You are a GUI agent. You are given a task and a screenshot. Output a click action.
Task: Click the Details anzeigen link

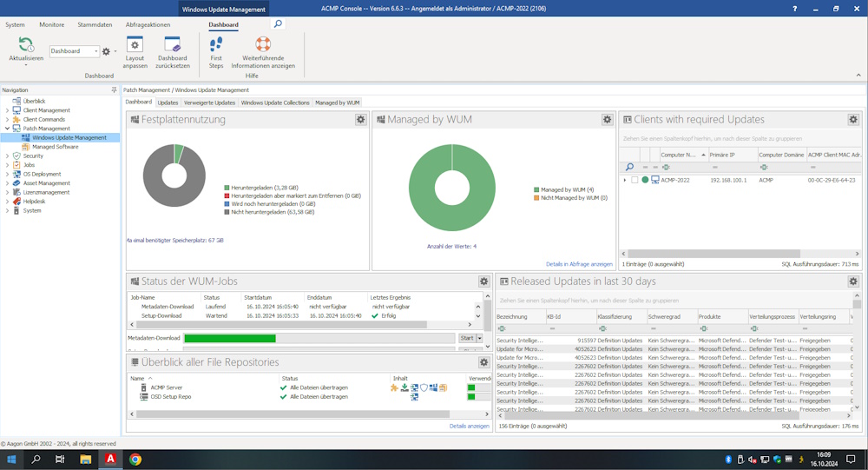click(470, 427)
